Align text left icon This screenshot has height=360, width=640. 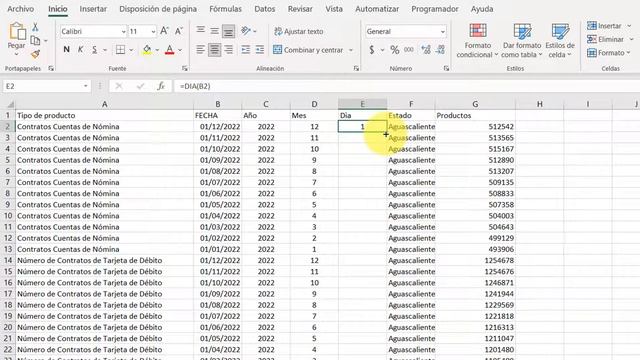tap(200, 50)
